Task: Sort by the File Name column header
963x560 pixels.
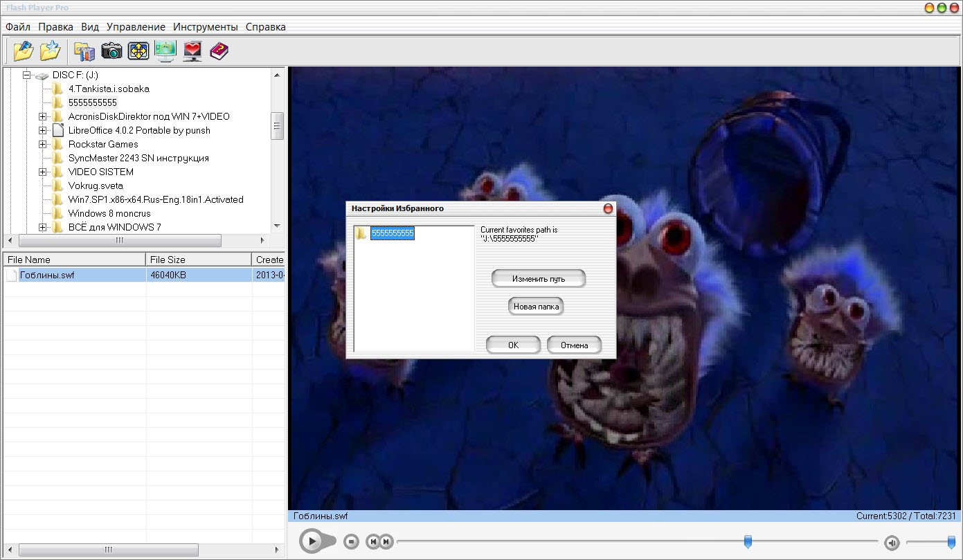Action: point(75,260)
